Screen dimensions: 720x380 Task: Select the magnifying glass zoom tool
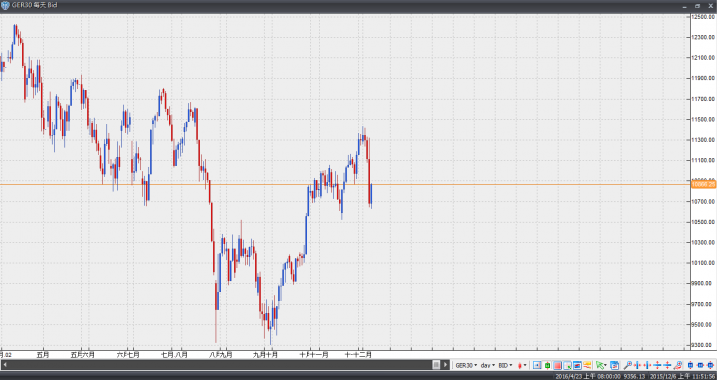(628, 365)
